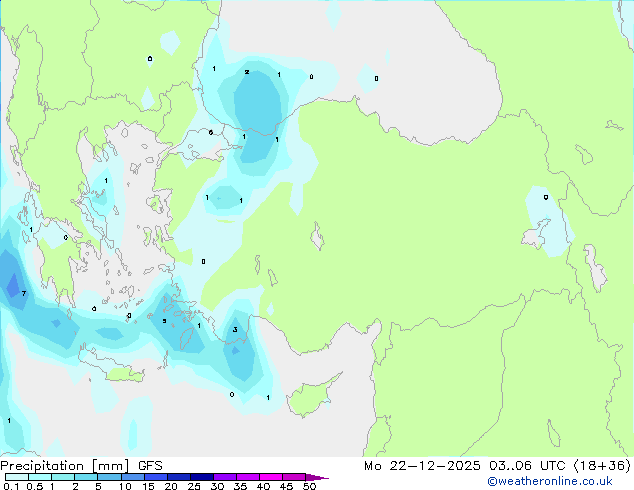Screen dimensions: 634x490
Task: Click legend scale label '0.5'
Action: [35, 486]
